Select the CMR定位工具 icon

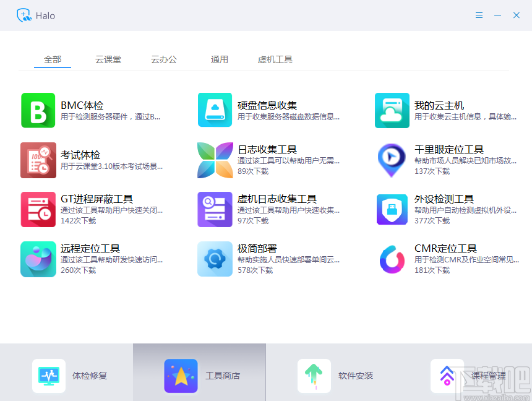(392, 259)
